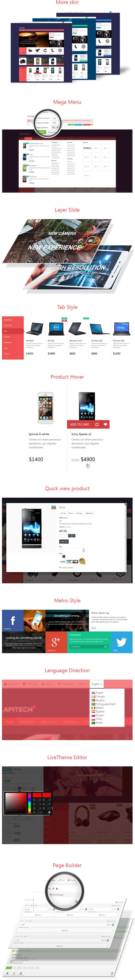Click the newsletter envelope submit icon

pos(106,646)
